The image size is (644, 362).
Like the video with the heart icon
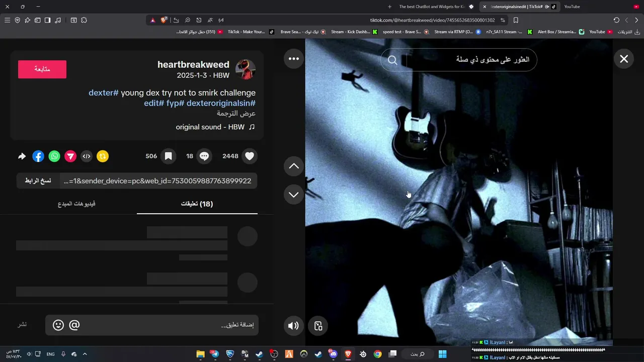tap(250, 156)
